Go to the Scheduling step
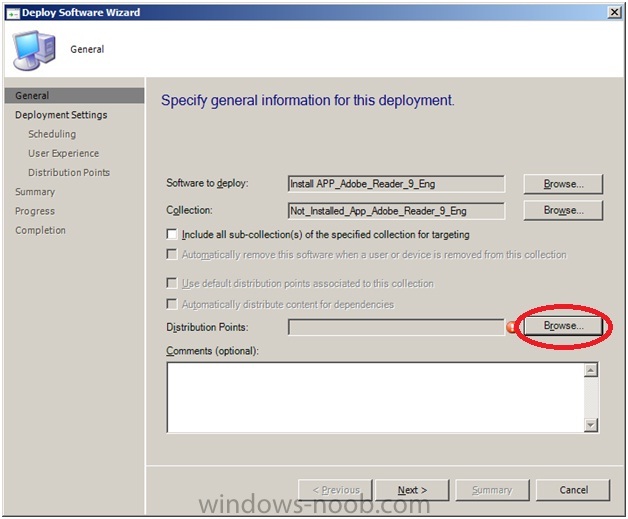628x519 pixels. [x=52, y=134]
